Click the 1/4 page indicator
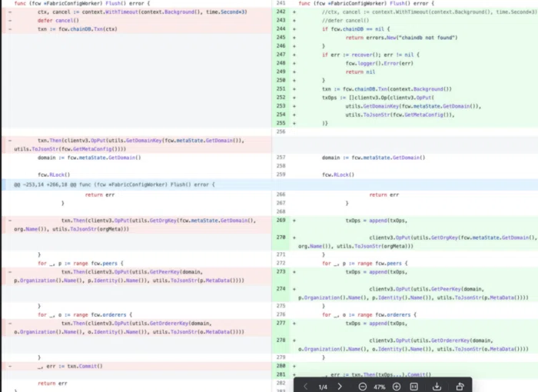The image size is (538, 392). [x=323, y=387]
